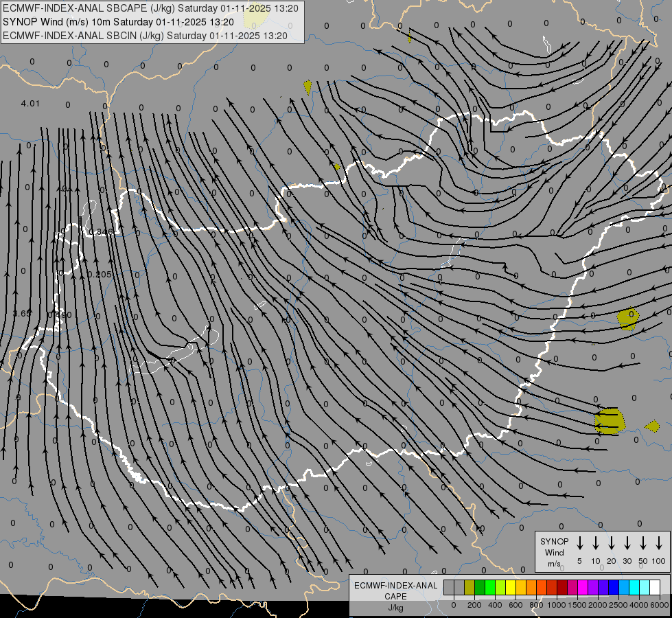Click the SYNOP Wind 10m title line

coord(118,22)
